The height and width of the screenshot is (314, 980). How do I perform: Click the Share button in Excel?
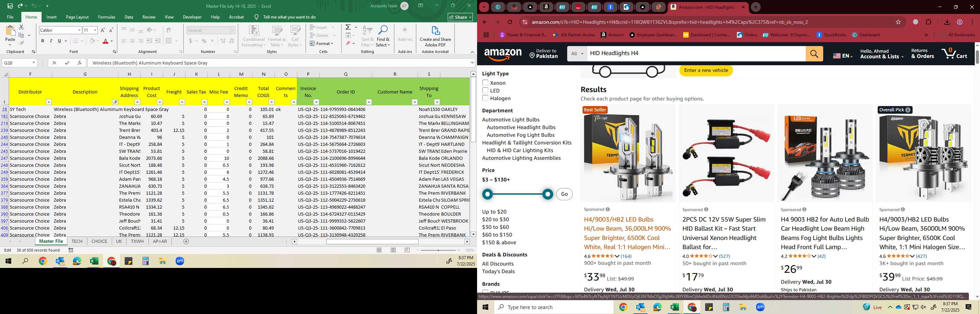(x=460, y=17)
